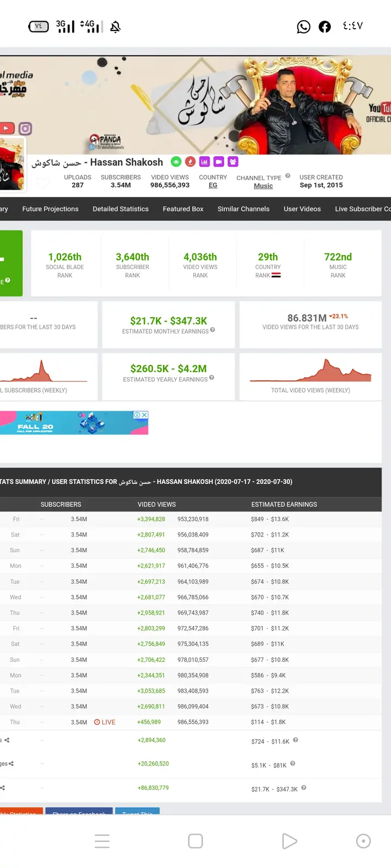
Task: Click the share icon in the daily averages row
Action: pyautogui.click(x=7, y=740)
